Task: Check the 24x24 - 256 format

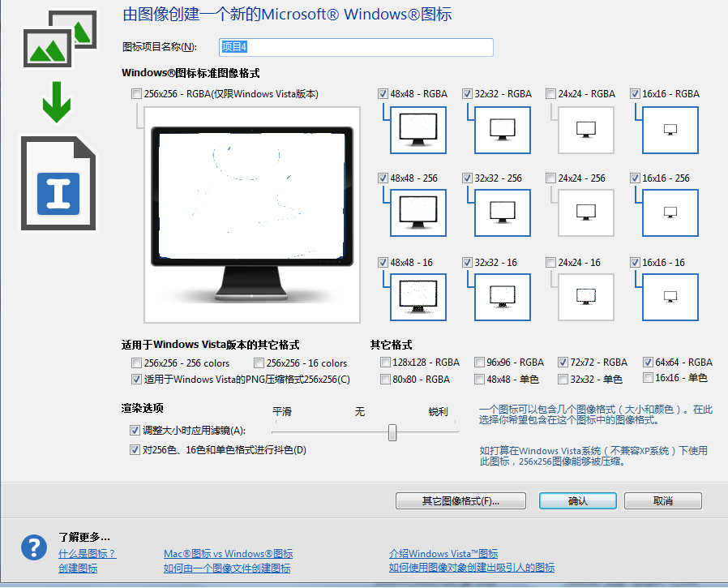Action: [550, 178]
